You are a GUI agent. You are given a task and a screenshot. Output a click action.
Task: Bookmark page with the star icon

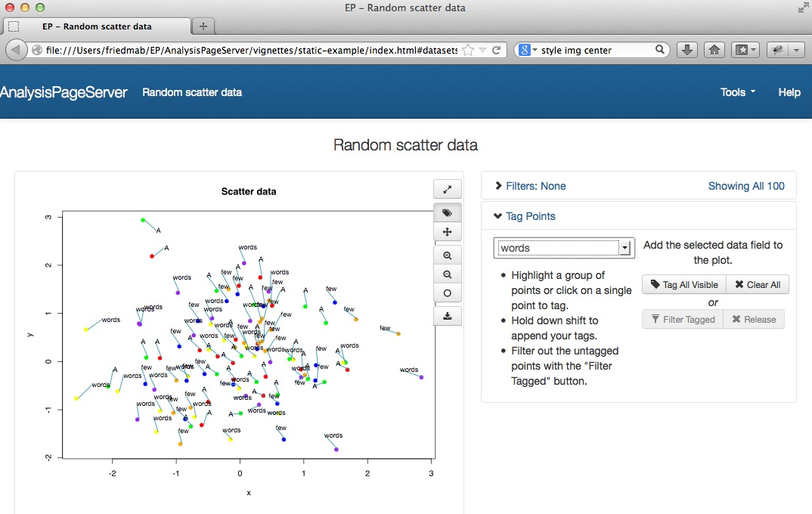pos(468,51)
